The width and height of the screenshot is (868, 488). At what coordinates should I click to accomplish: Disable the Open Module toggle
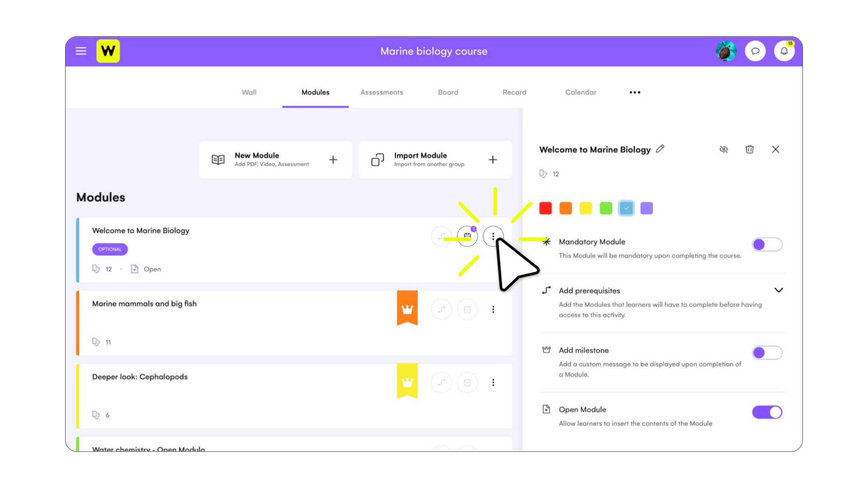(x=767, y=412)
